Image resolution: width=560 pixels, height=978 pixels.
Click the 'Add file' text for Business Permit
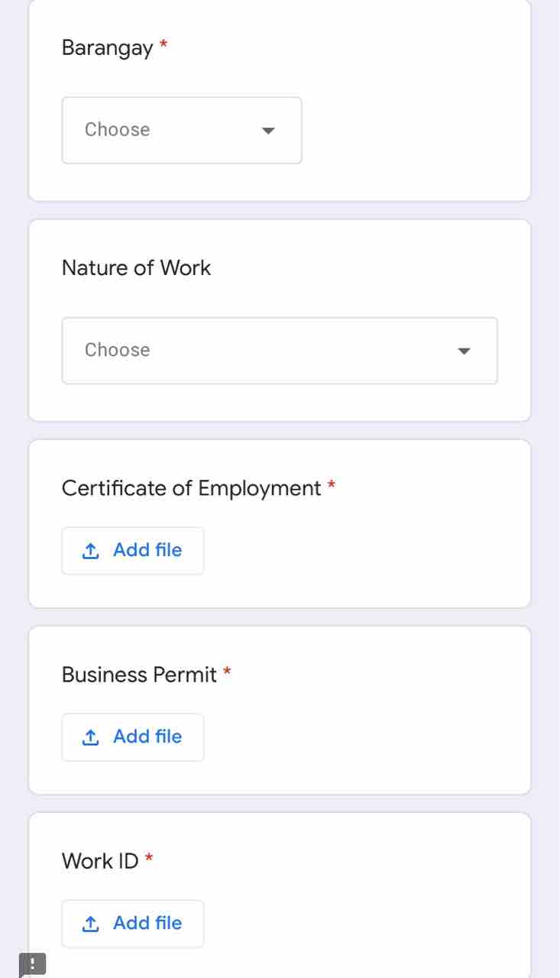(147, 737)
